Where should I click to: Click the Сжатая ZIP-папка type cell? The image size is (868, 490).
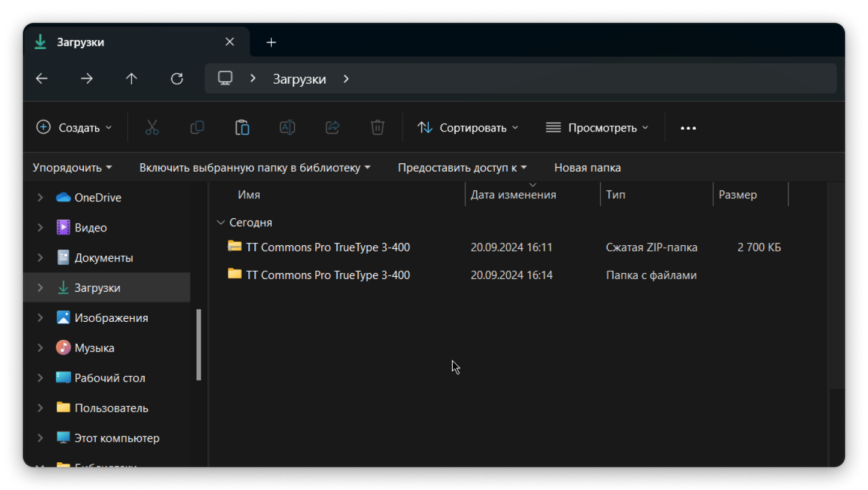[x=652, y=247]
